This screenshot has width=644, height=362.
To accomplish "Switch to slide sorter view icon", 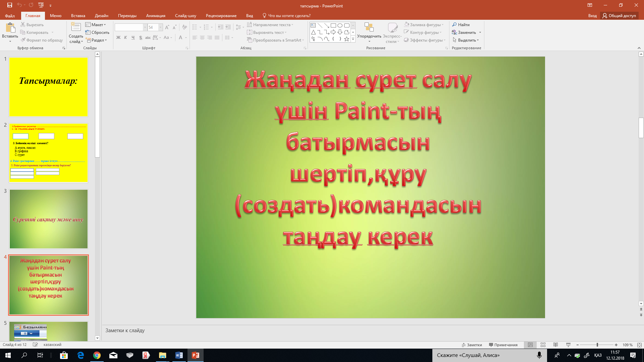I will pos(543,345).
